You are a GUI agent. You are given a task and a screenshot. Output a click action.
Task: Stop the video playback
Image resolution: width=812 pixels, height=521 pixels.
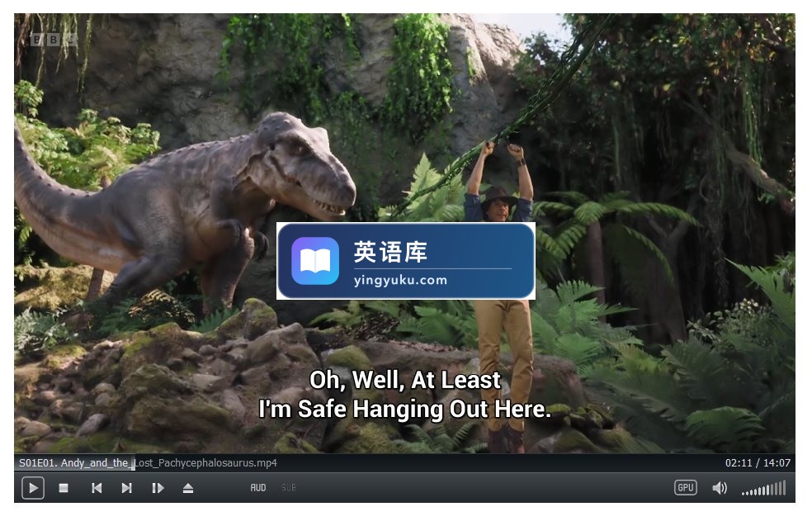[x=64, y=488]
